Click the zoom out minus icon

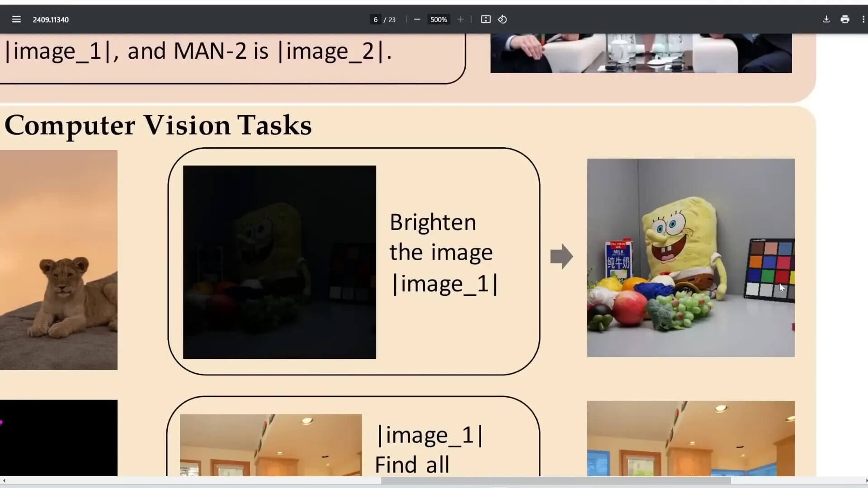click(417, 19)
